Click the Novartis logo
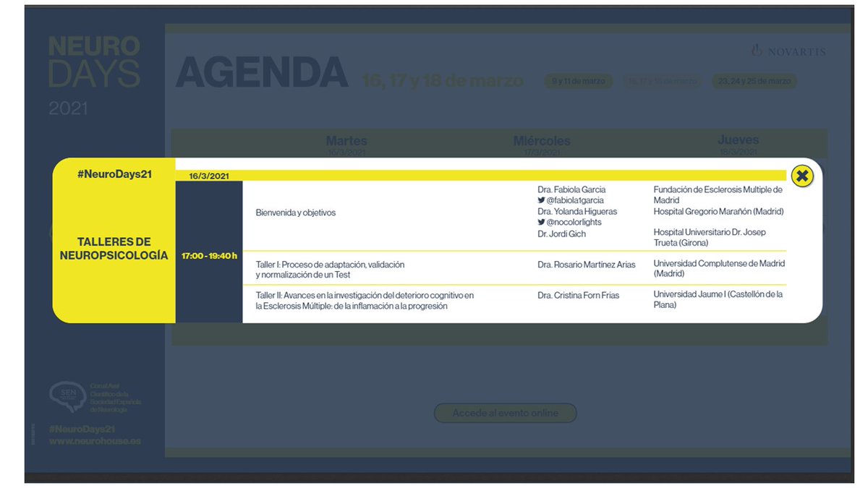 [x=788, y=51]
